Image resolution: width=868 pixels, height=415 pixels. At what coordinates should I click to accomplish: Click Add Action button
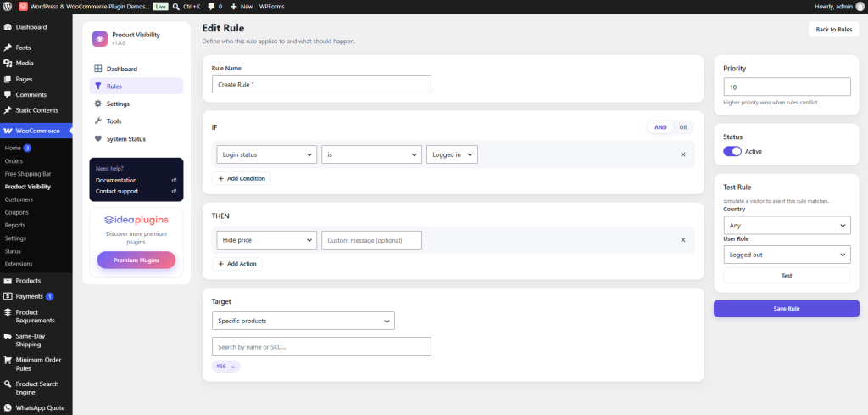point(237,264)
